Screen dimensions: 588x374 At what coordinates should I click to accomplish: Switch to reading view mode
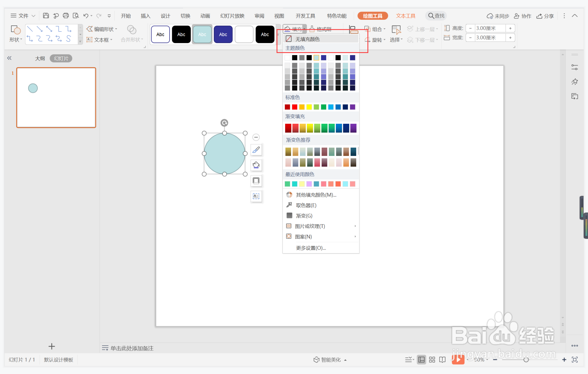coord(442,360)
